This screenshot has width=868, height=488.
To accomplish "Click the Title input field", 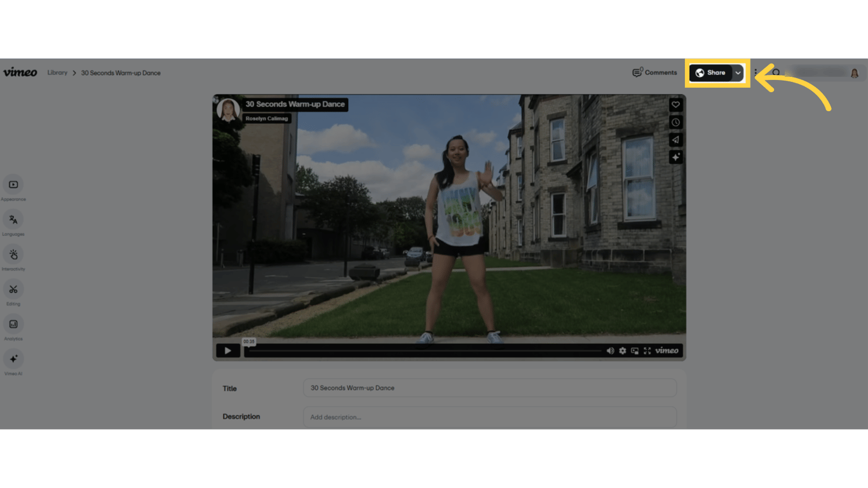I will tap(490, 388).
